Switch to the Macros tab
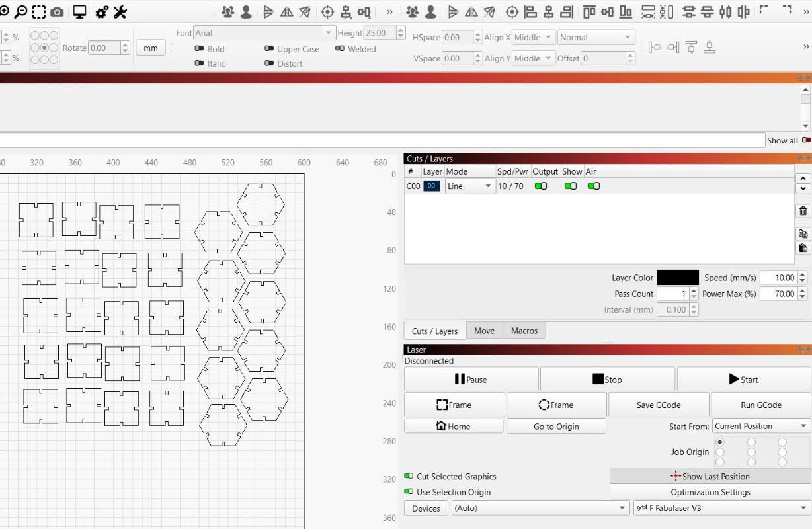 point(524,331)
